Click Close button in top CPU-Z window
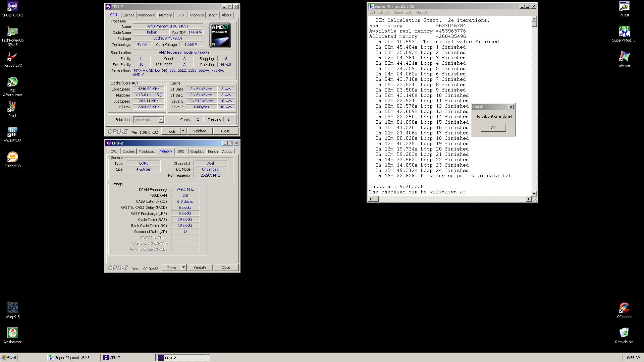The height and width of the screenshot is (362, 644). point(225,131)
